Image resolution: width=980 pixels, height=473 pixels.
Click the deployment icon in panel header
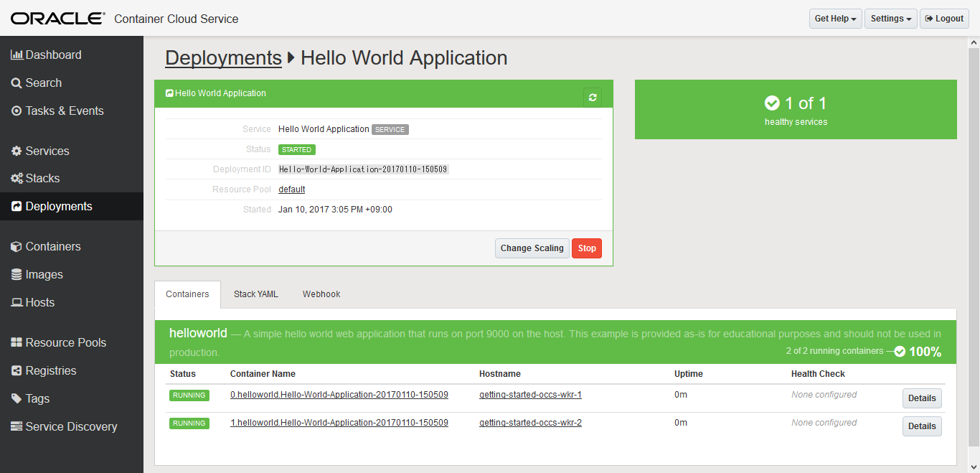pos(169,93)
